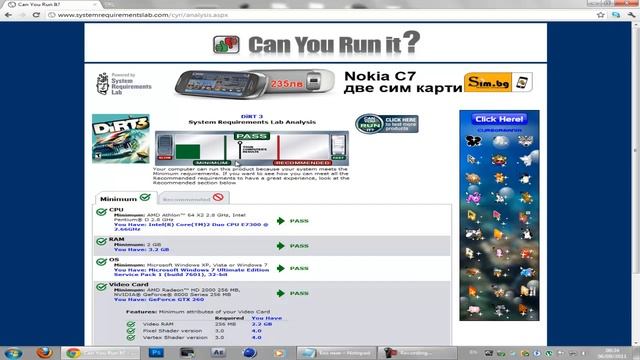Launch Firefox from the taskbar
Viewport: 640px width, 360px height.
pos(44,353)
